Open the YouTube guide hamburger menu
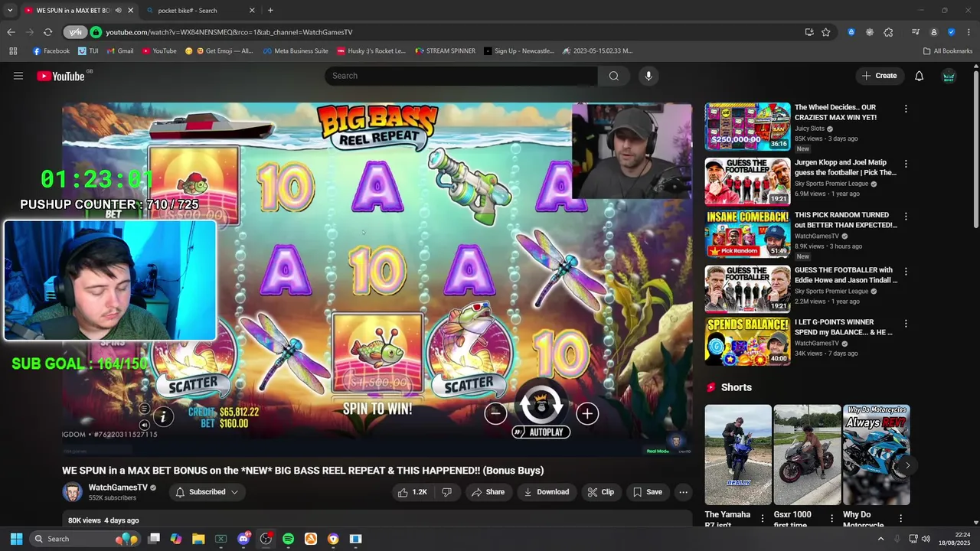The image size is (980, 551). tap(18, 76)
